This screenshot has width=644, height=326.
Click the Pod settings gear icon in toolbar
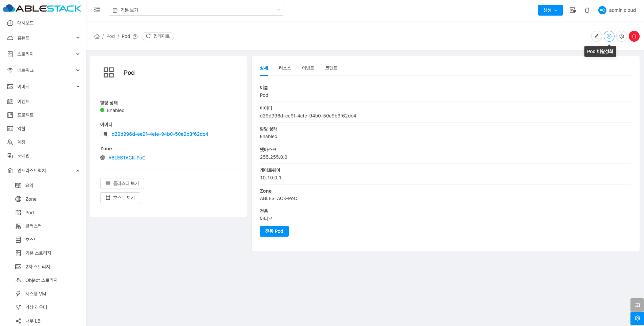pos(621,36)
